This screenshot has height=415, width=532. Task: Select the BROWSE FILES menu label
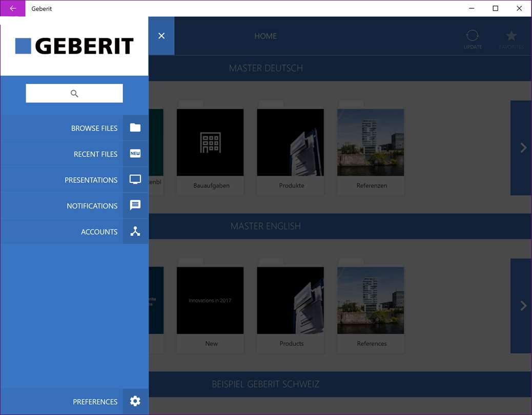click(94, 128)
